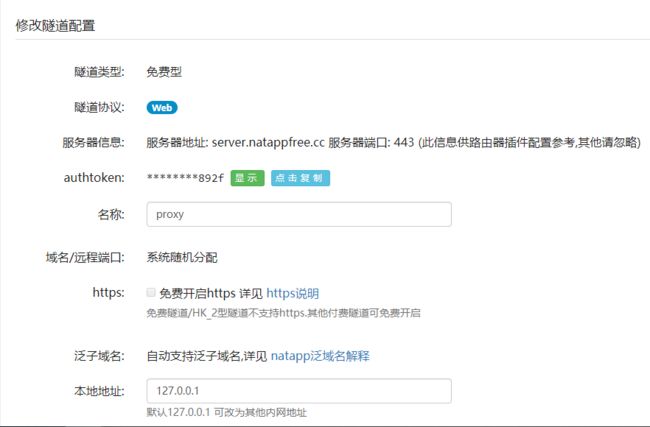Image resolution: width=650 pixels, height=427 pixels.
Task: Click the hint text 默认127.0.0.1 可改为其他内网地址
Action: (x=227, y=412)
